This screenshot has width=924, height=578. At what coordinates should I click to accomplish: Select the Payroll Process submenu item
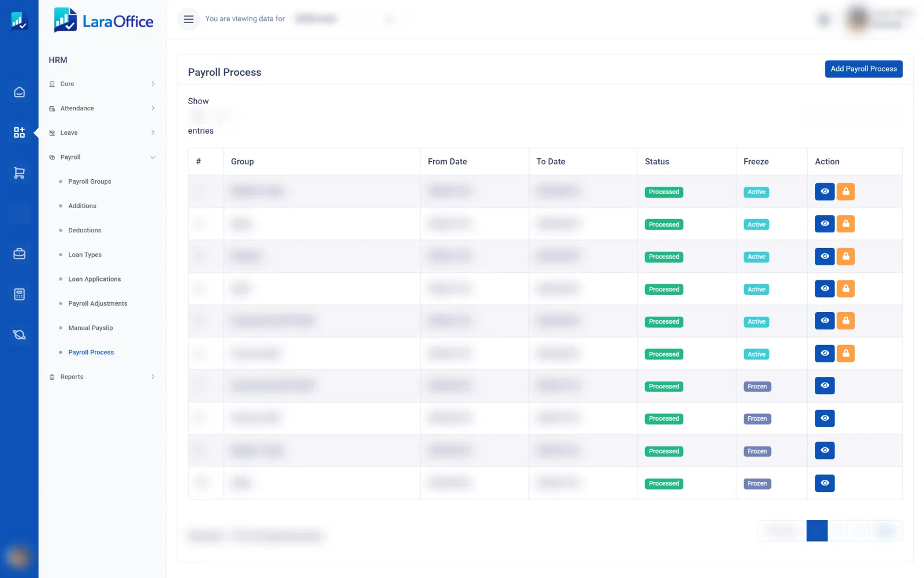click(91, 352)
